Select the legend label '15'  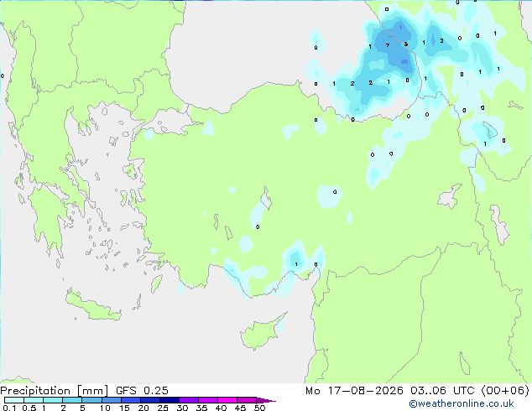coord(124,408)
